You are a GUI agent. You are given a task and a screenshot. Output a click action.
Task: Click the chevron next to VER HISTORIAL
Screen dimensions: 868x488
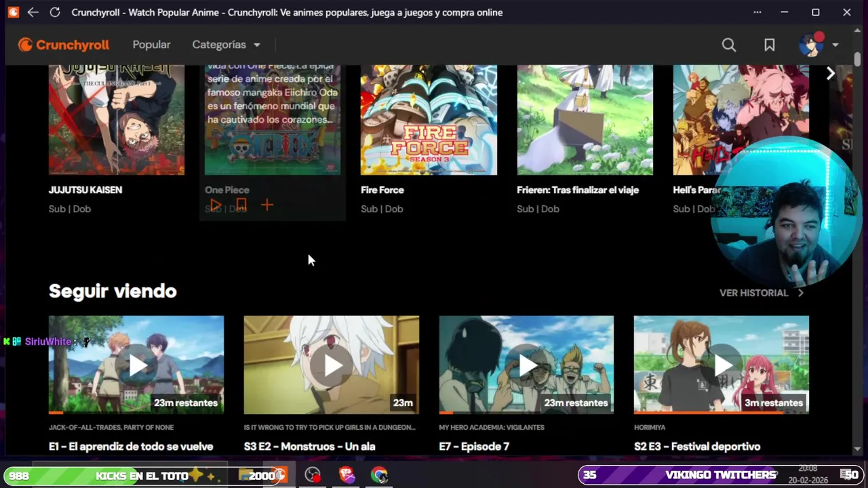coord(801,293)
